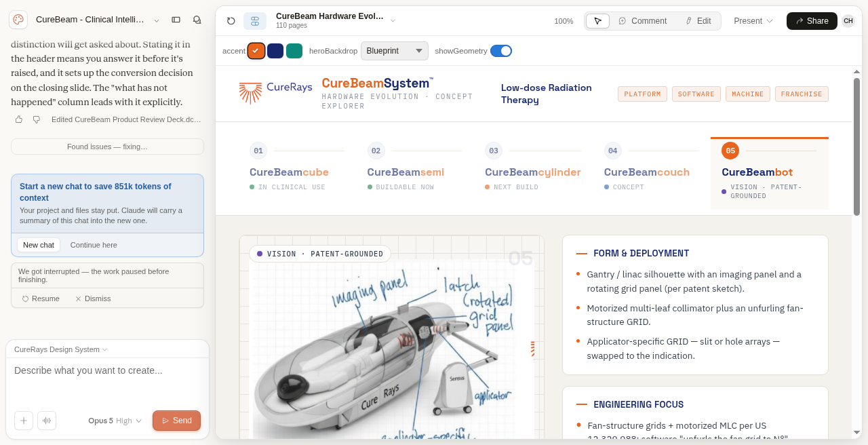Click the thumbs down feedback icon

37,119
